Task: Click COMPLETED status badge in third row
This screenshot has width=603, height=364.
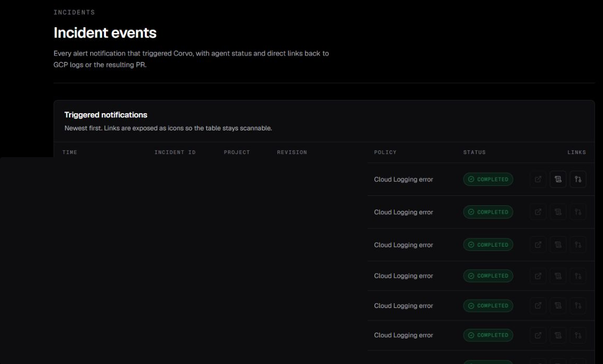Action: coord(488,245)
